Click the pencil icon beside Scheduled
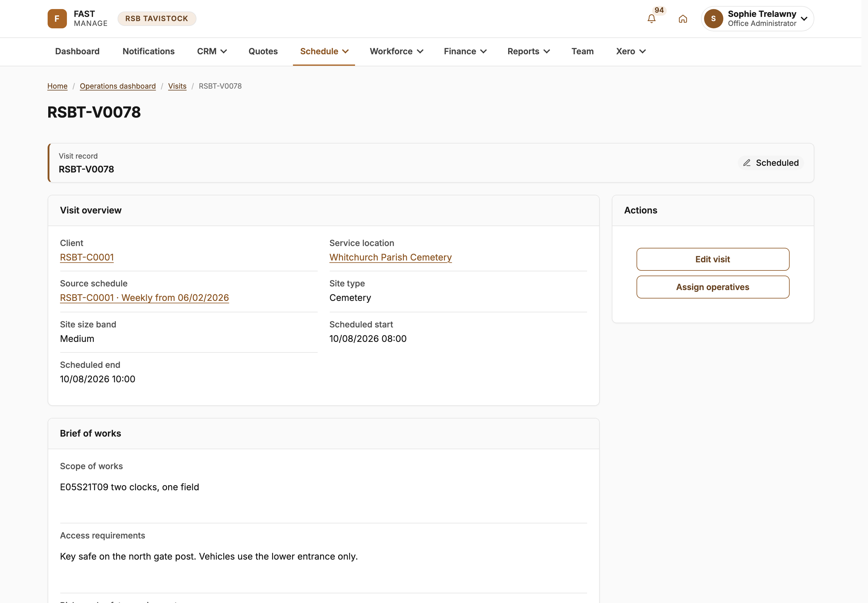This screenshot has width=868, height=603. pos(747,163)
